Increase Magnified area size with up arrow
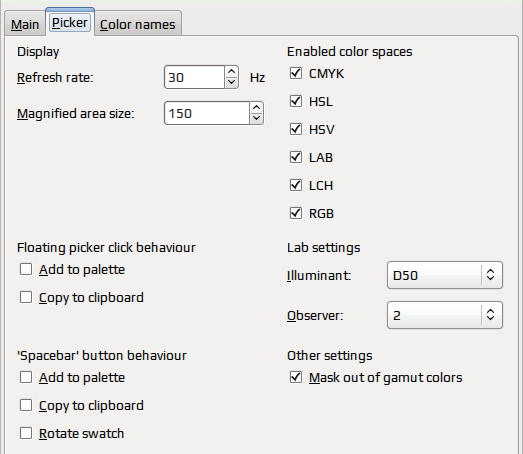The image size is (523, 454). (x=256, y=108)
